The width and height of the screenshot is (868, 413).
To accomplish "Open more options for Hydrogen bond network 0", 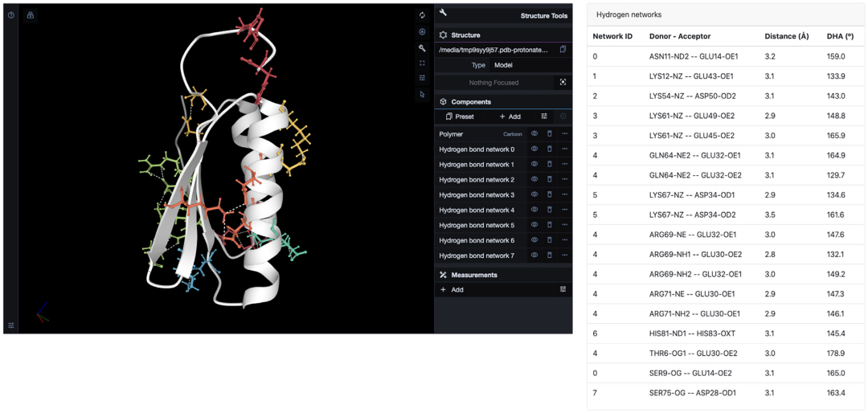I will click(x=565, y=149).
